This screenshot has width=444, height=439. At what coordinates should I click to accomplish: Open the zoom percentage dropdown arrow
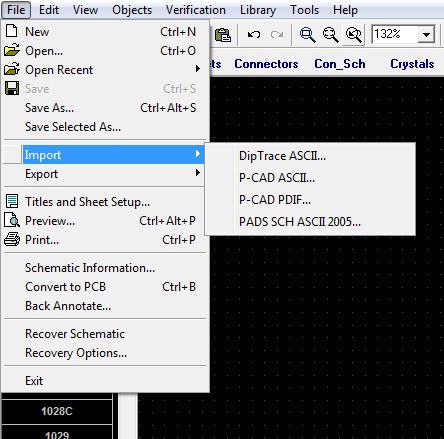[426, 34]
